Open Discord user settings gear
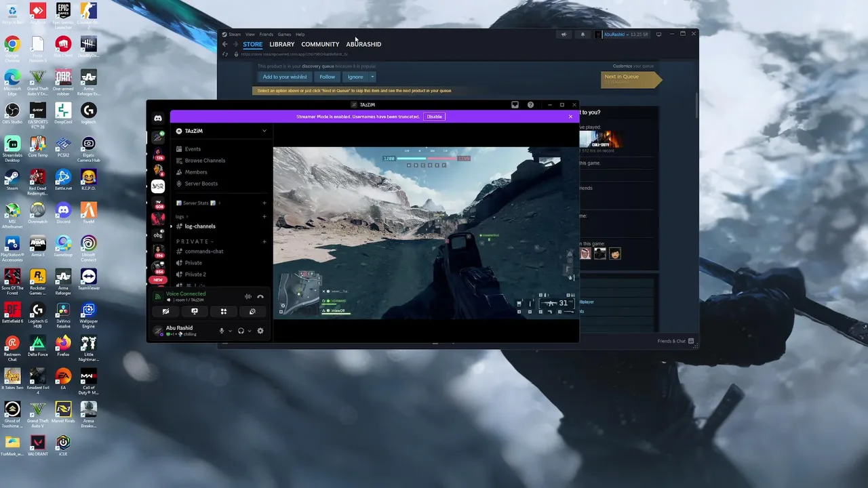 pyautogui.click(x=260, y=331)
